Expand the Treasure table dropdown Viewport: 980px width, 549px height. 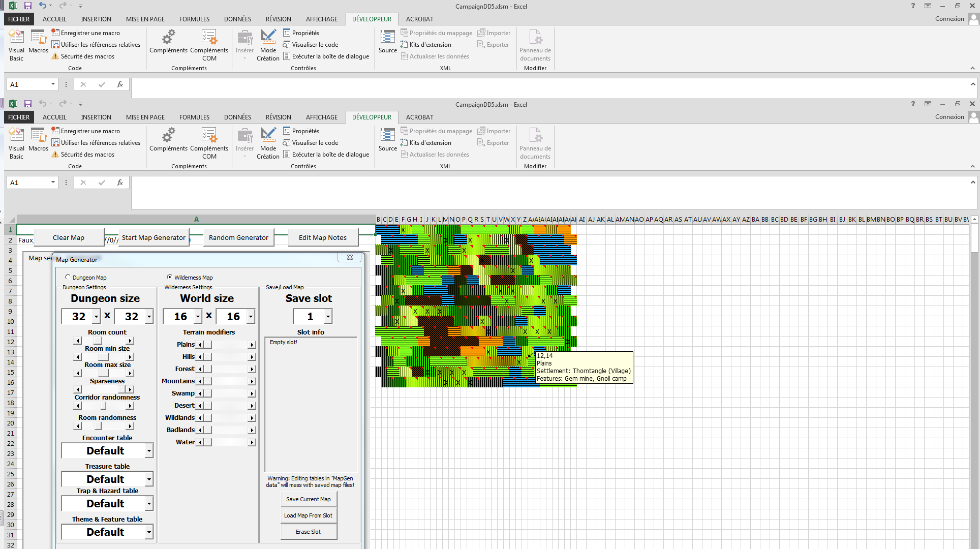pos(149,479)
